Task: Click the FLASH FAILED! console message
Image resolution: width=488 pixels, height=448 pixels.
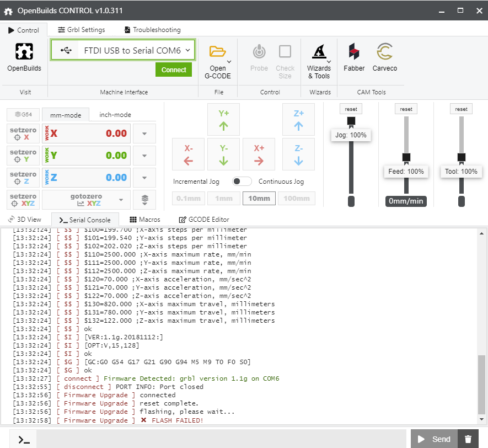Action: point(178,420)
